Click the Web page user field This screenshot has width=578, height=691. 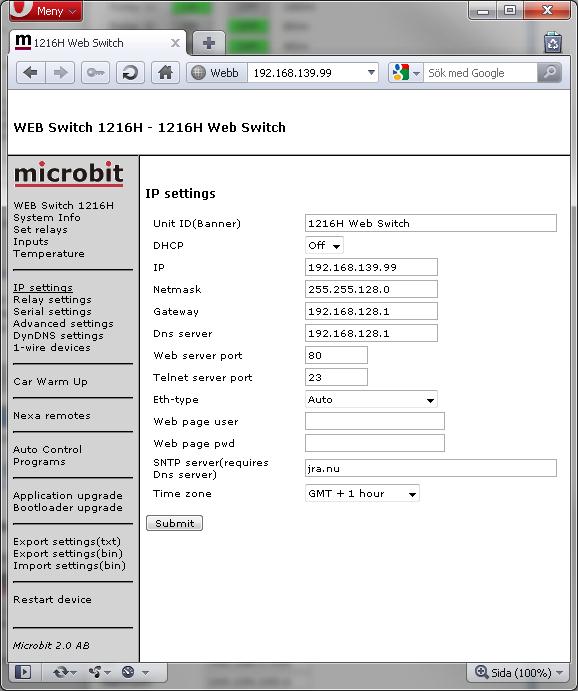(374, 421)
